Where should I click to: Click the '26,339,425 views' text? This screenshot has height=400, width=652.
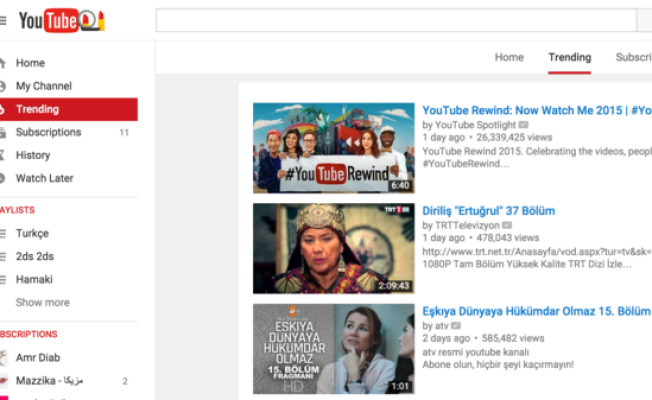pyautogui.click(x=514, y=138)
